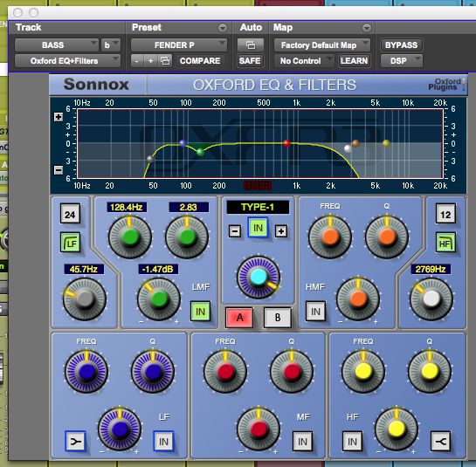Step EQ type up with plus button
Screen dimensions: 476x467
[x=281, y=231]
